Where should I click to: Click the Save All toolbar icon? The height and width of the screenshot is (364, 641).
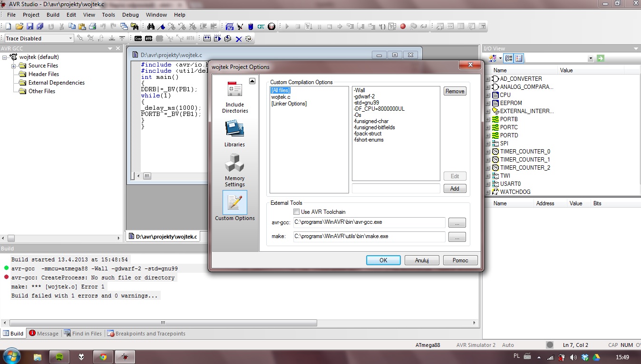tap(40, 27)
